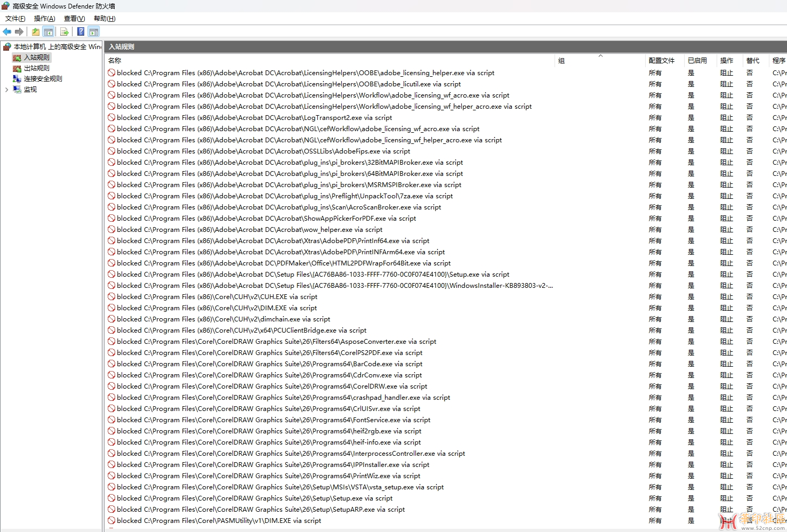Click the Up one level folder icon
The height and width of the screenshot is (532, 787).
[x=36, y=31]
